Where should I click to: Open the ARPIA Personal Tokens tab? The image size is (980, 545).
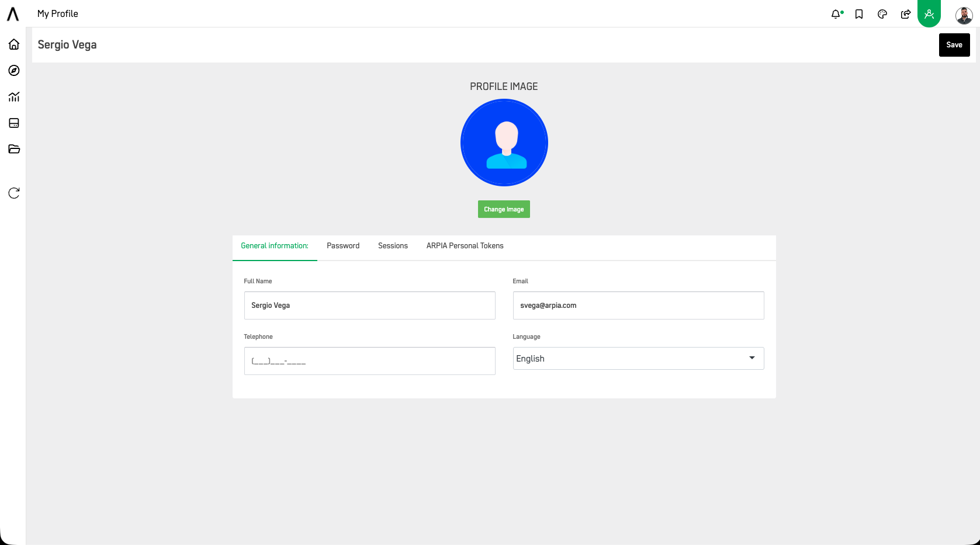[x=465, y=246]
